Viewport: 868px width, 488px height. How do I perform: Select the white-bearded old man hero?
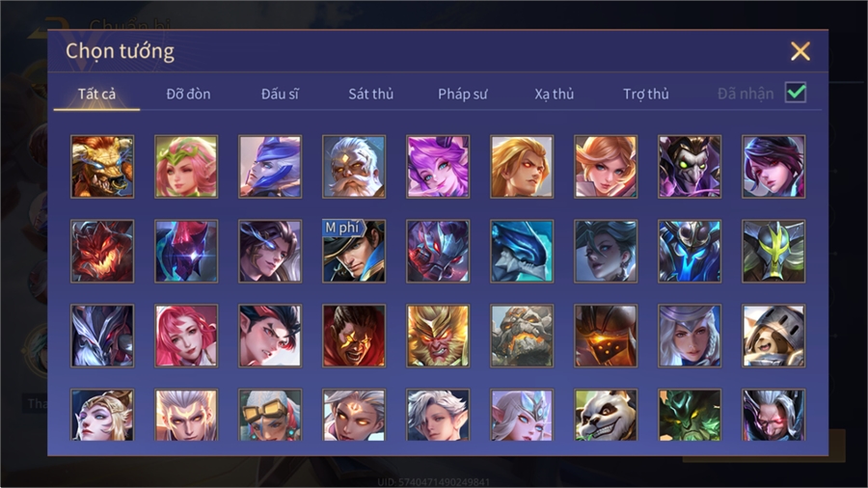point(354,167)
